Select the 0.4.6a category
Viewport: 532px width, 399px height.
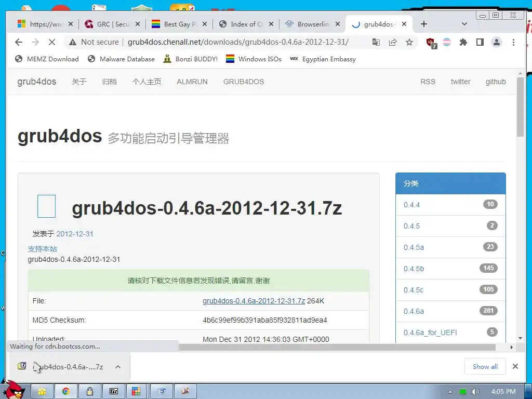click(450, 311)
